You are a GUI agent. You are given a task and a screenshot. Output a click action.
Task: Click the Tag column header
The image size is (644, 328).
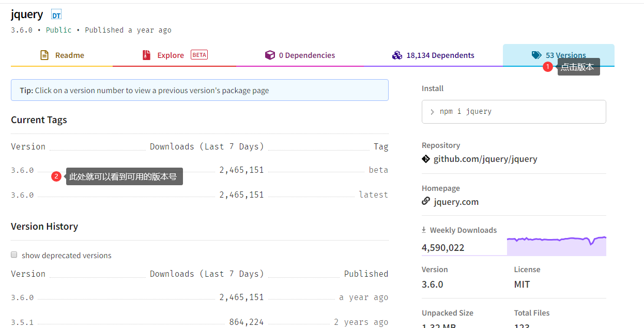pyautogui.click(x=381, y=147)
